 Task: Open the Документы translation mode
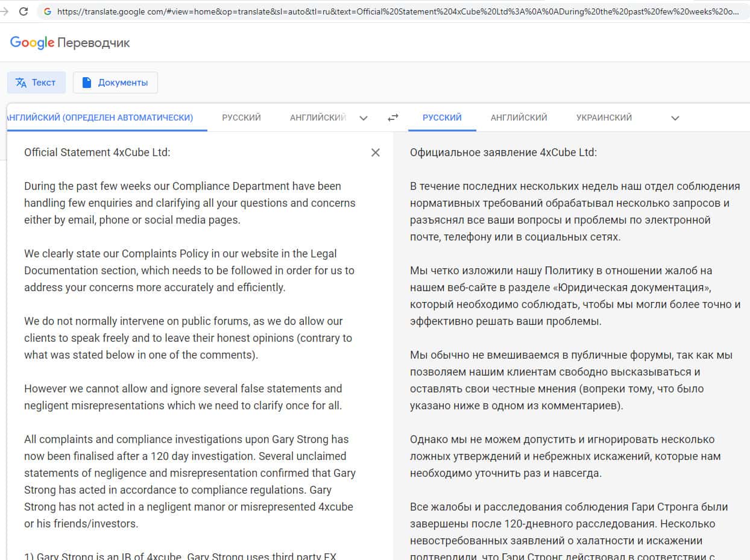115,83
